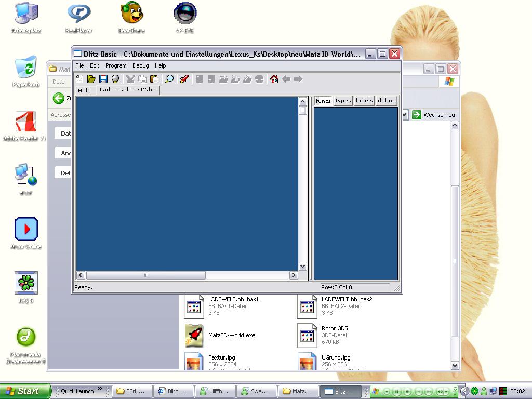The height and width of the screenshot is (399, 532).
Task: Open a file with the folder icon
Action: (91, 79)
